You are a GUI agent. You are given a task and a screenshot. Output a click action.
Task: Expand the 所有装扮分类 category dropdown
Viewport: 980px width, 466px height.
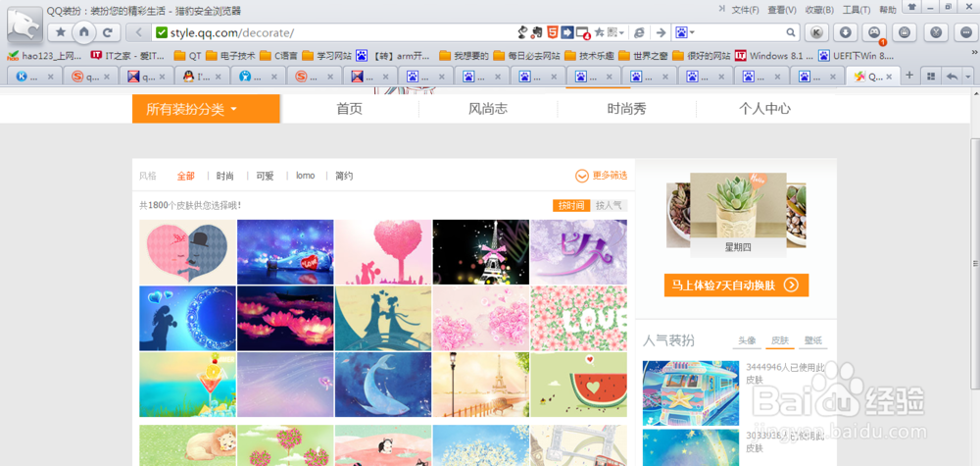point(206,109)
